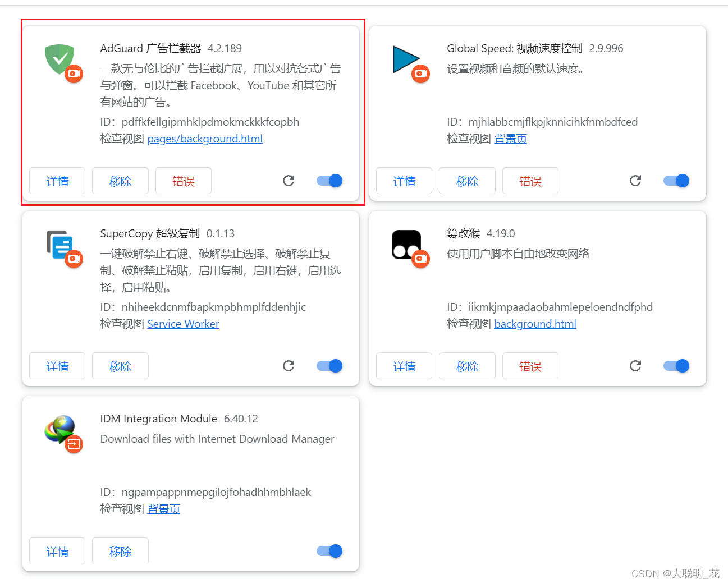Toggle off the IDM Integration Module

(x=329, y=551)
